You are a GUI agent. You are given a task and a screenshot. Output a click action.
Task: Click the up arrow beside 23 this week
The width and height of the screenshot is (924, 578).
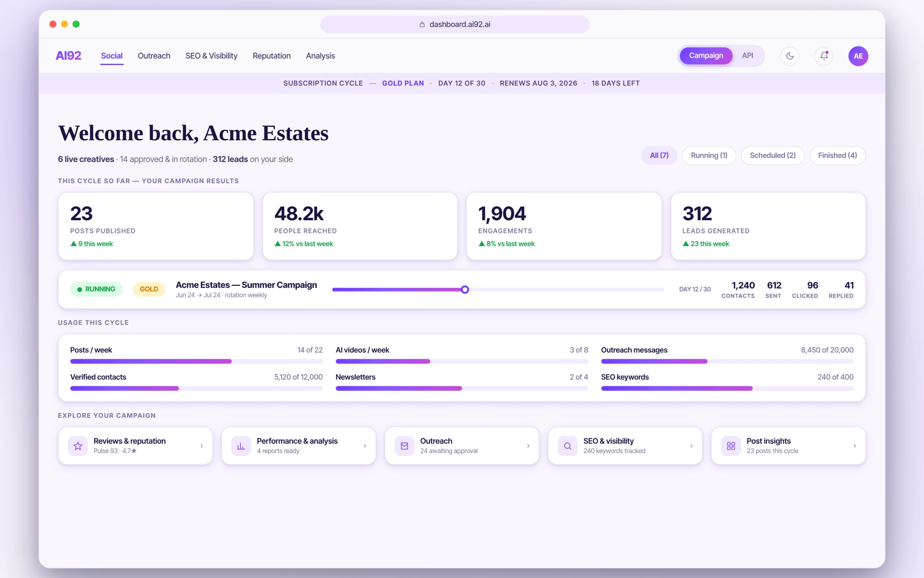coord(686,243)
